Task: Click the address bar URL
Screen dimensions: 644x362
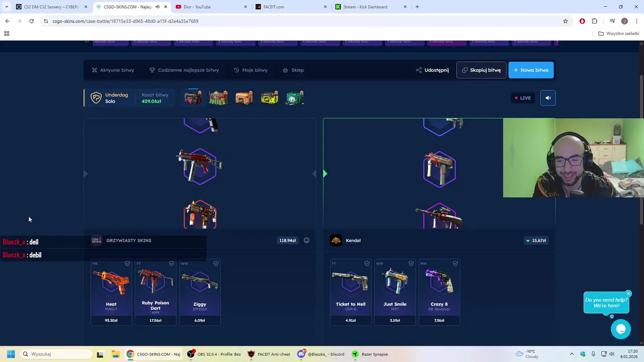Action: 125,21
